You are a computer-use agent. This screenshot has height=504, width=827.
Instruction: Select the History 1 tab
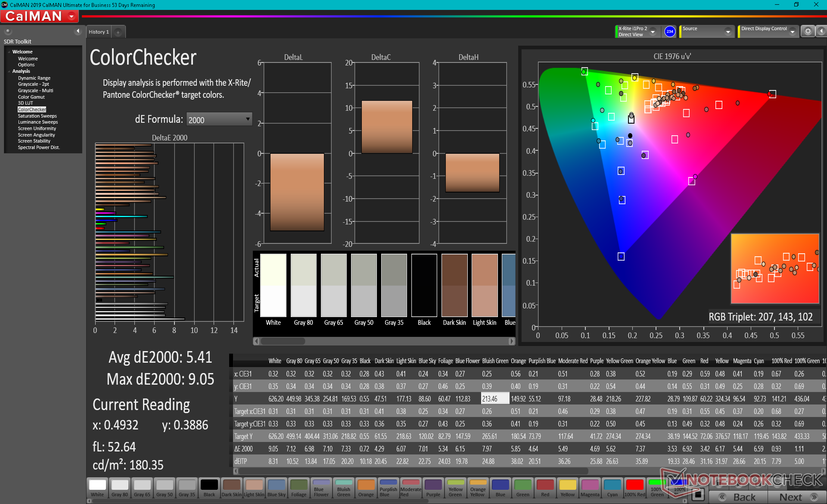click(x=99, y=32)
